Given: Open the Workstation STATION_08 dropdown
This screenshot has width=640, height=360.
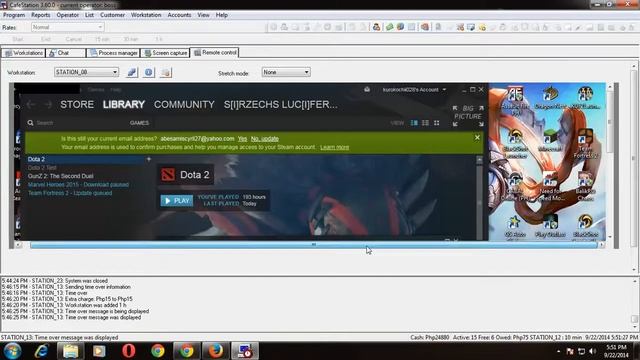Looking at the screenshot, I should click(86, 72).
